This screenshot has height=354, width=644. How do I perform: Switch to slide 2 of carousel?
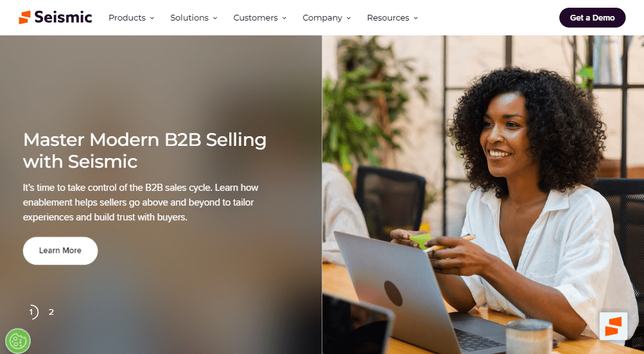coord(51,312)
